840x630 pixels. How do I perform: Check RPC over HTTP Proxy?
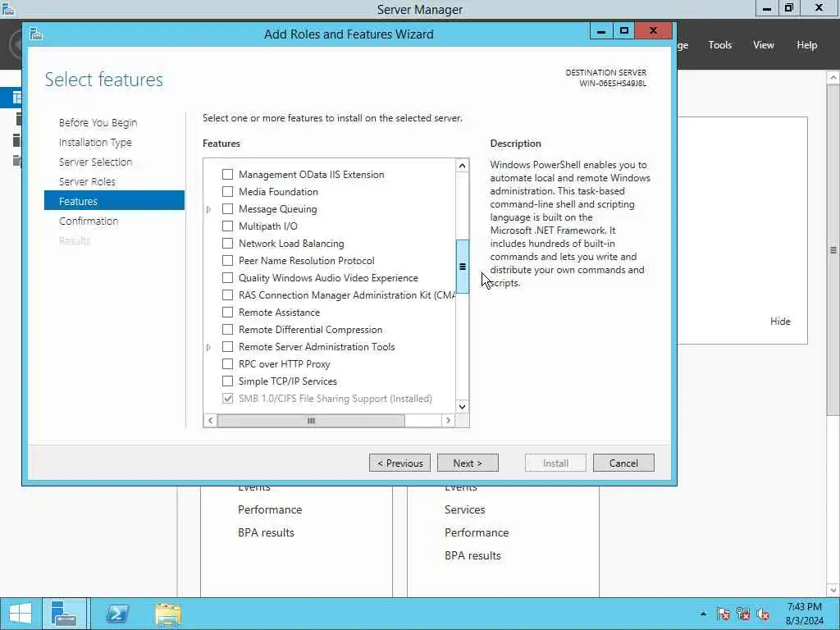click(228, 363)
